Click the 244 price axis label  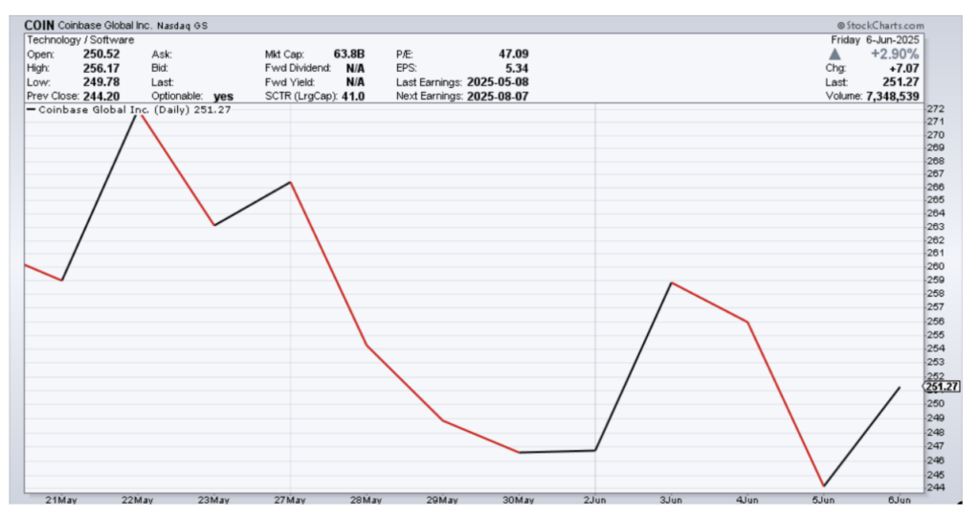coord(936,488)
